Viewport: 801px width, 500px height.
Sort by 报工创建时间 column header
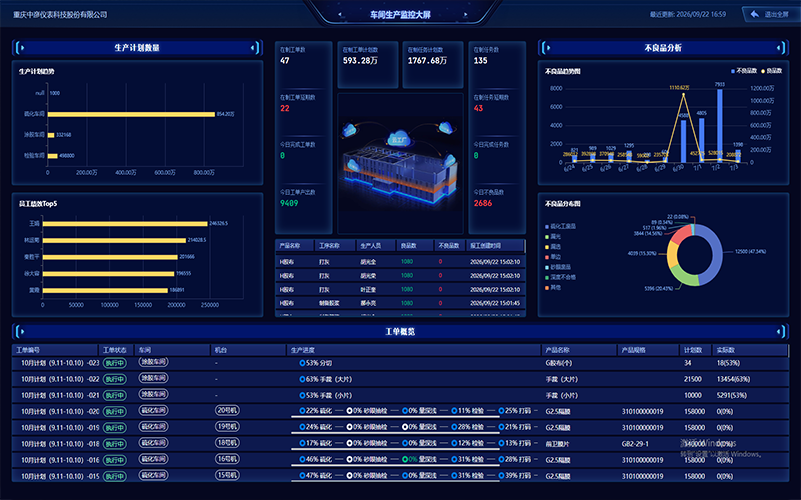click(x=494, y=246)
